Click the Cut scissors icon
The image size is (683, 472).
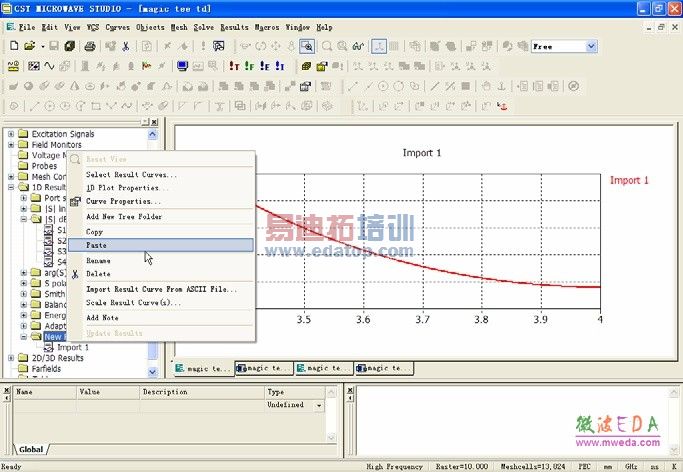click(x=126, y=46)
